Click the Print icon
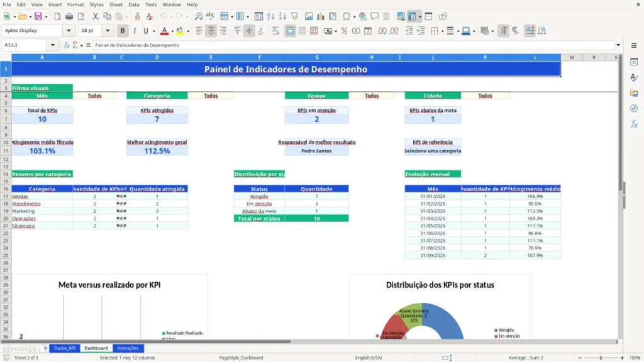The image size is (644, 362). pos(69,16)
